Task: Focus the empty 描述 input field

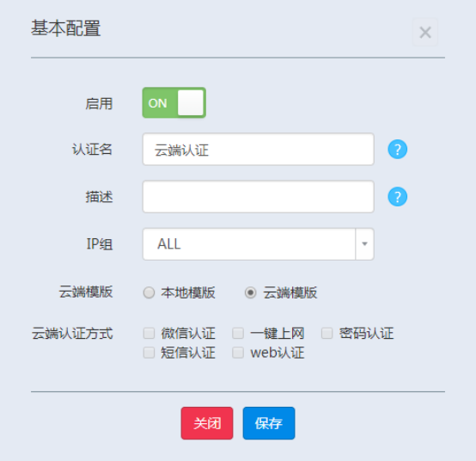Action: point(258,197)
